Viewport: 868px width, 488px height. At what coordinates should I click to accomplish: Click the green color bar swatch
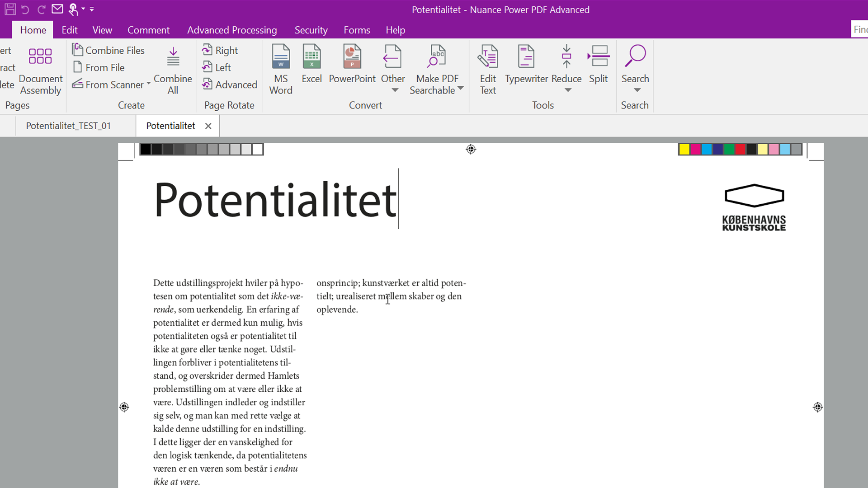coord(729,149)
